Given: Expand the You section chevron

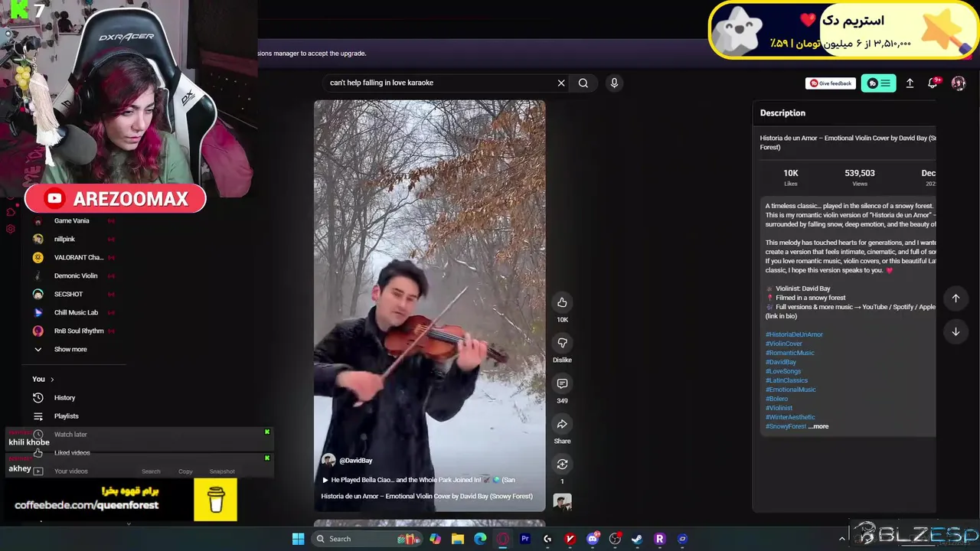Looking at the screenshot, I should (52, 380).
